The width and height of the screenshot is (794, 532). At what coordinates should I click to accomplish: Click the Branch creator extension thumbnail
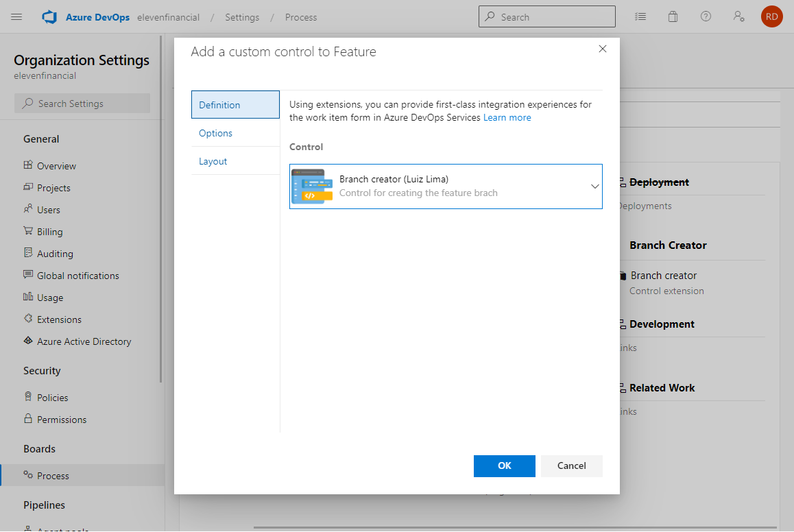[x=312, y=186]
